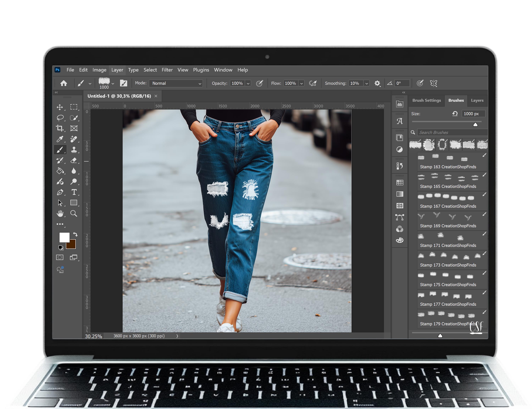
Task: Select the Brush tool in toolbox
Action: coord(60,150)
